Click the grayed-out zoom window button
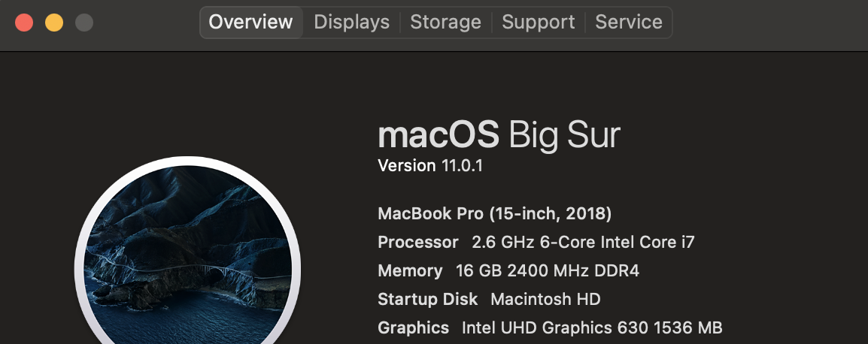868x344 pixels. [x=84, y=23]
